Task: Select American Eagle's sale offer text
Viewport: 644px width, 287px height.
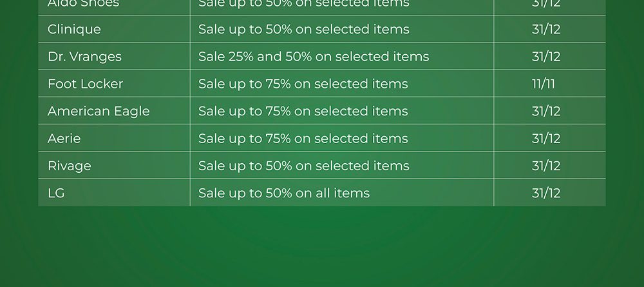Action: [303, 111]
